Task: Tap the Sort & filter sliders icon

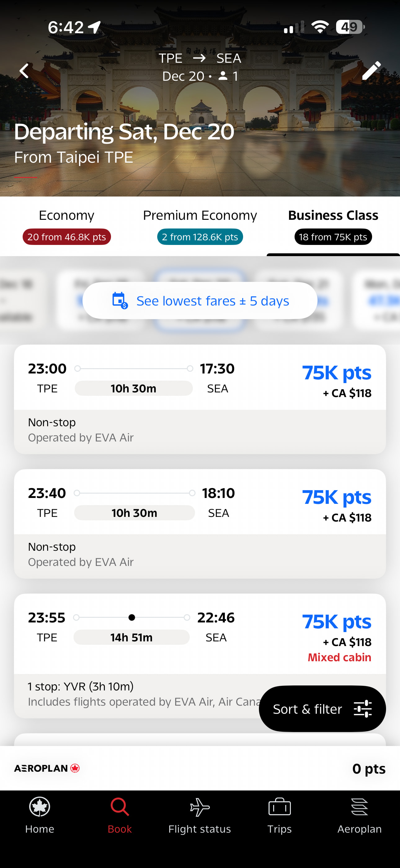Action: point(362,709)
